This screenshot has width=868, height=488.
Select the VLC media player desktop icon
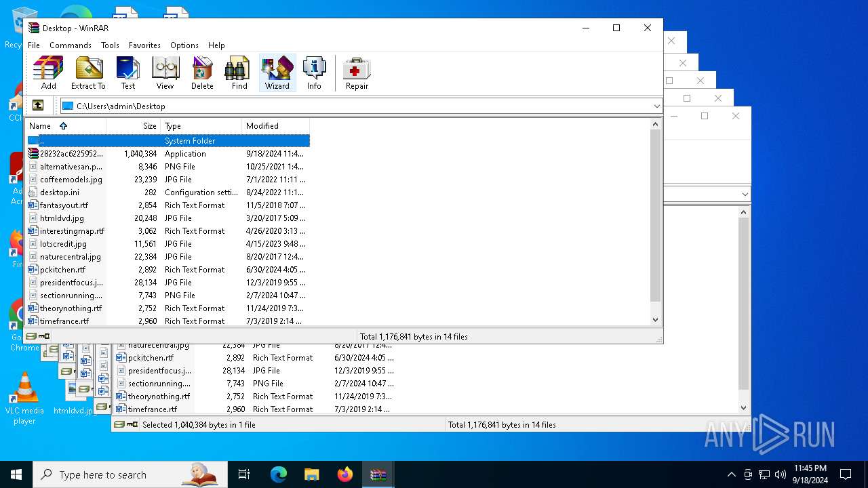point(24,399)
